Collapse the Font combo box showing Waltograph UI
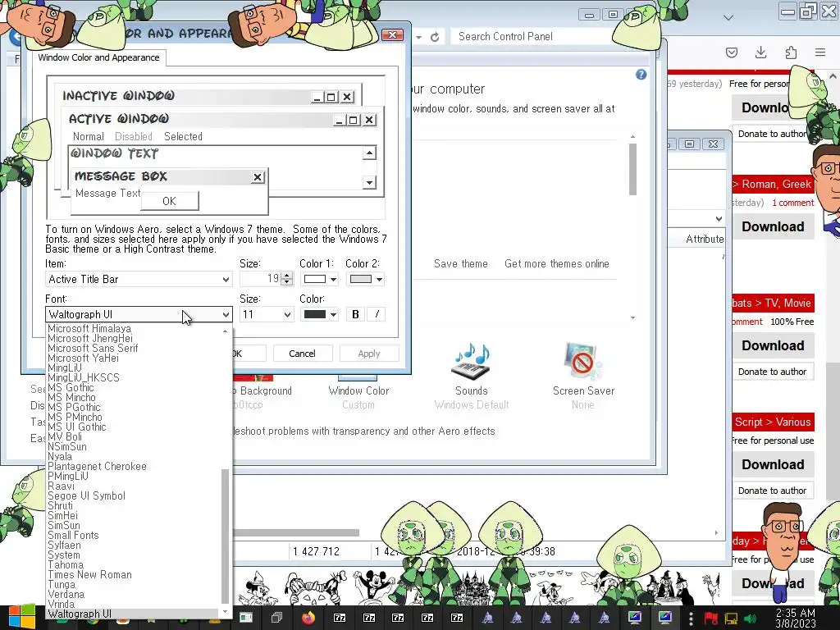 coord(226,314)
